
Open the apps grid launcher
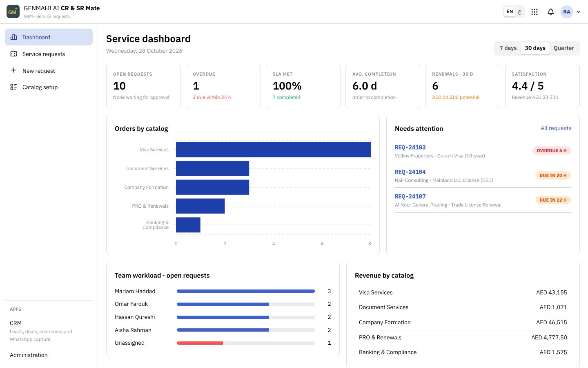click(x=535, y=12)
